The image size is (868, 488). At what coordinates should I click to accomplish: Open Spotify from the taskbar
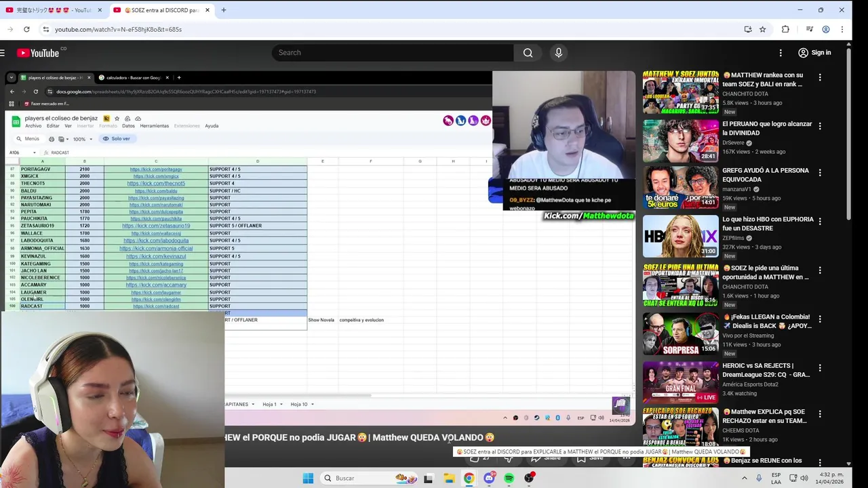pos(509,478)
